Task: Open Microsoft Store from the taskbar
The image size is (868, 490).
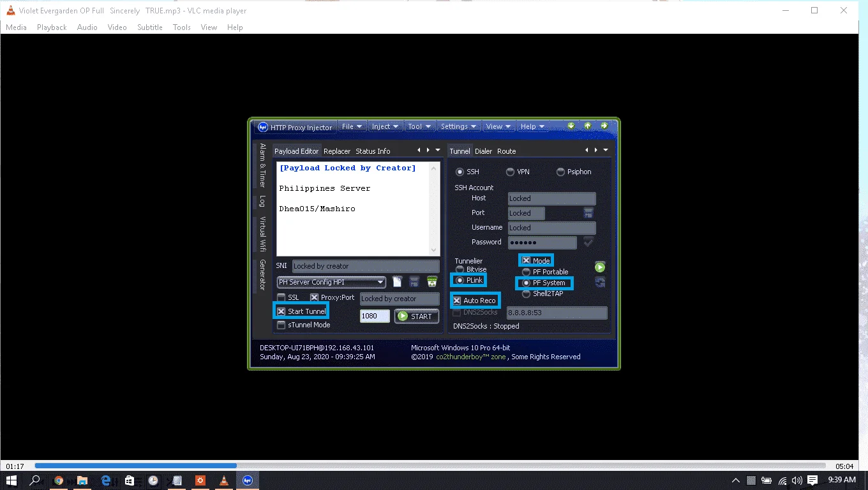Action: coord(130,480)
